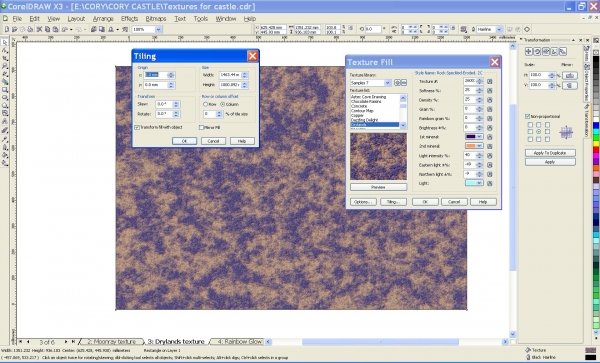
Task: Click the Position icon in Transformation docker
Action: pyautogui.click(x=529, y=51)
